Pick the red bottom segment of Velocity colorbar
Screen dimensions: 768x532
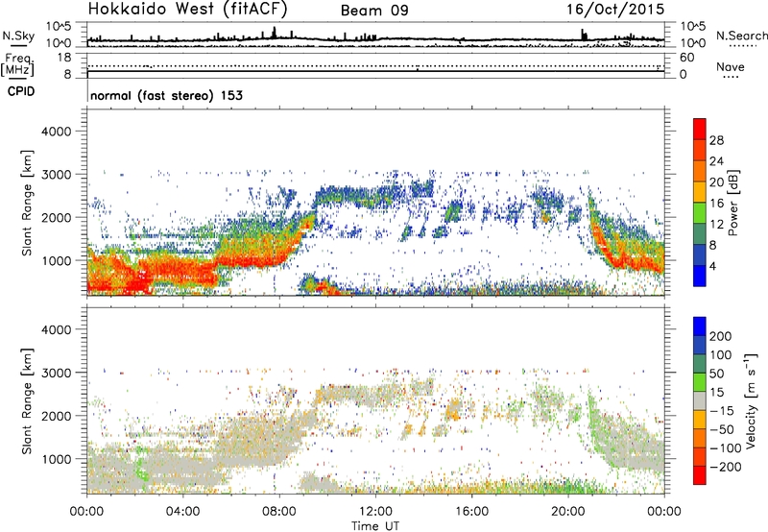click(x=700, y=475)
